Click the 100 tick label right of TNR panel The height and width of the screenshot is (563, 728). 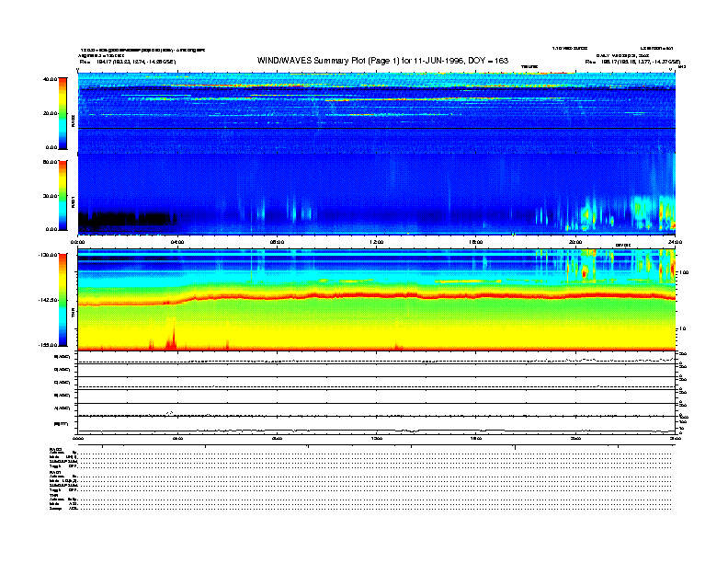click(684, 272)
